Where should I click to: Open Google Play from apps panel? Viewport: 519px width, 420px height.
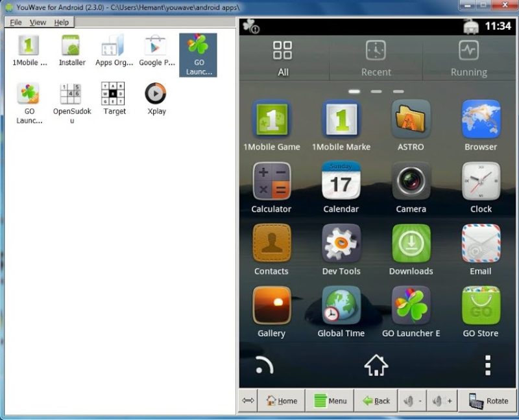click(x=156, y=51)
